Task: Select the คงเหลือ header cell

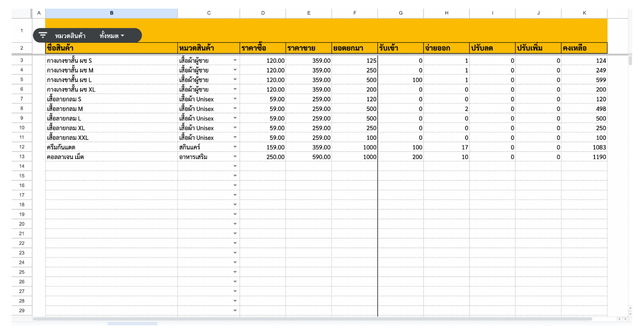Action: click(x=584, y=48)
